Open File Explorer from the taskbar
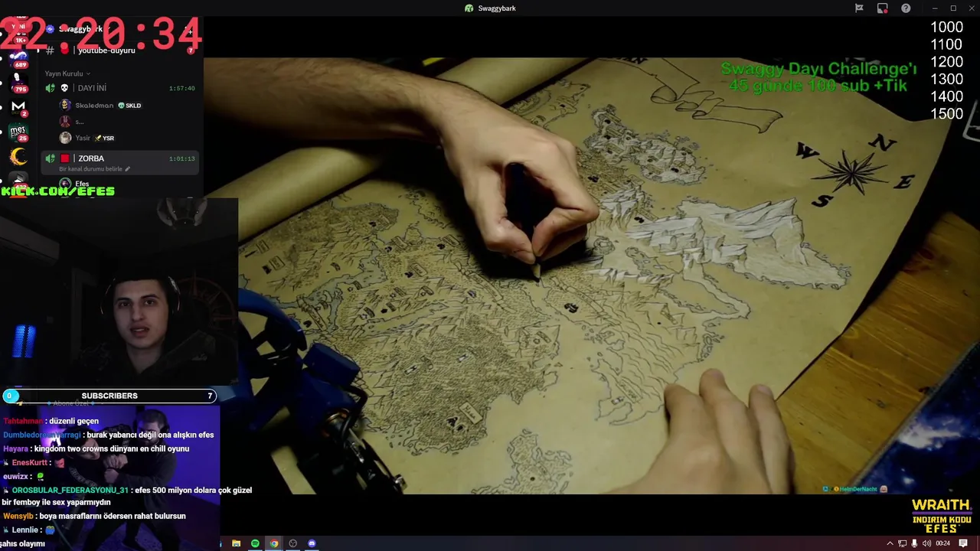The width and height of the screenshot is (980, 551). (236, 543)
